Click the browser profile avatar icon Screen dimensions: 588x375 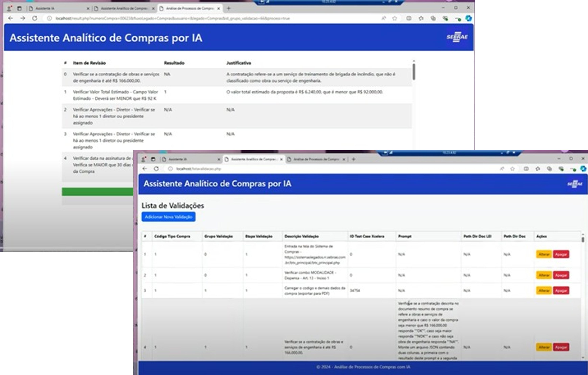pos(144,159)
